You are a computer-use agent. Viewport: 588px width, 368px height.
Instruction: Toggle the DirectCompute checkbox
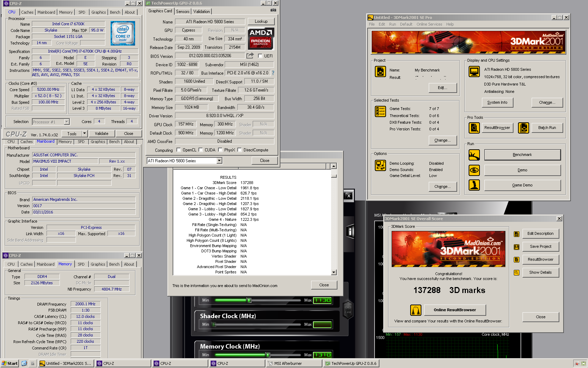[x=239, y=150]
